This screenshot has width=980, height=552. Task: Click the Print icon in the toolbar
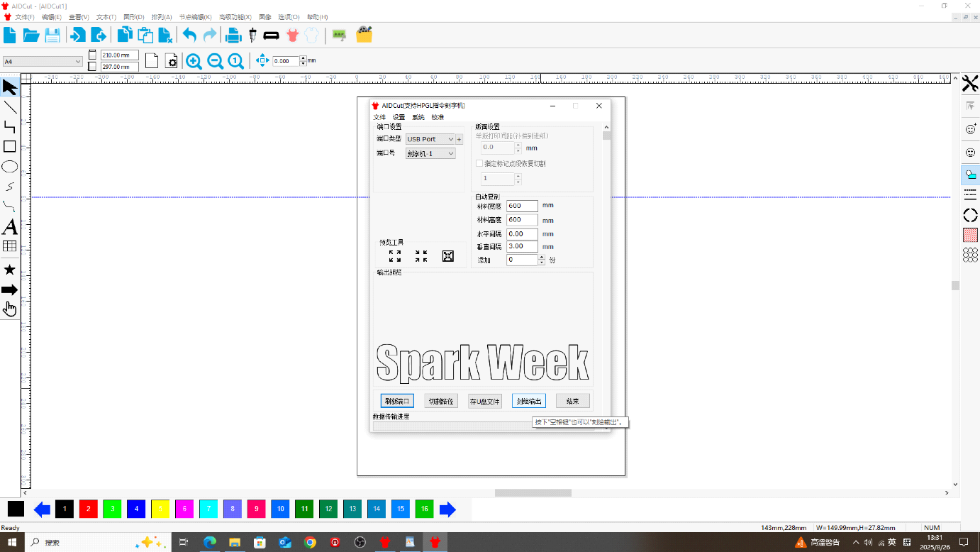point(233,35)
